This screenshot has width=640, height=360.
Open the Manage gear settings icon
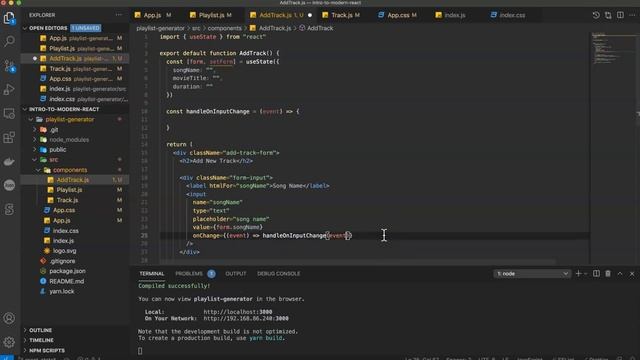[9, 342]
